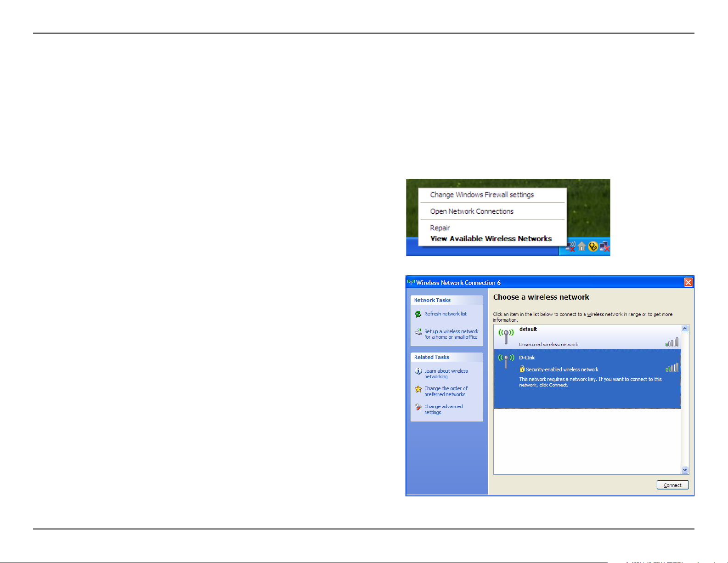This screenshot has width=728, height=563.
Task: Choose Repair in the tray context menu
Action: coord(440,228)
